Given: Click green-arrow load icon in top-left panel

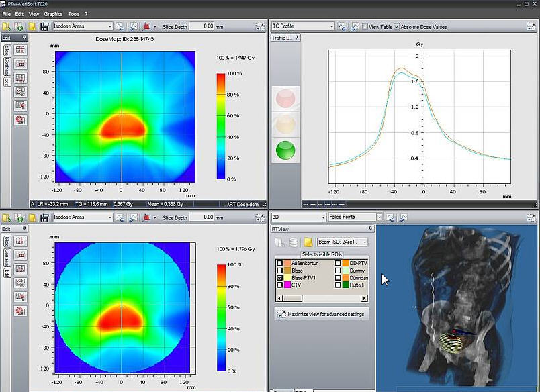Looking at the screenshot, I should (x=19, y=26).
